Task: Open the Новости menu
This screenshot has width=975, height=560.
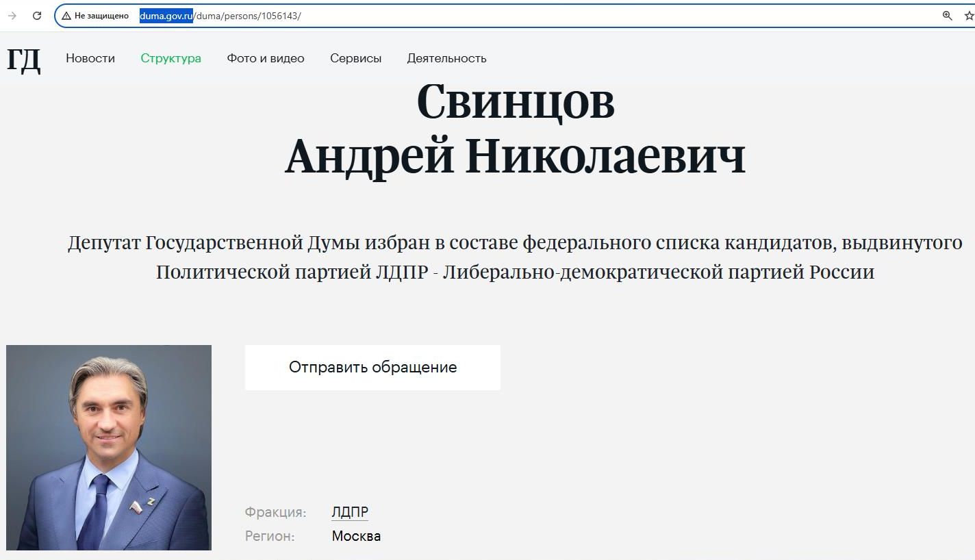Action: point(90,58)
